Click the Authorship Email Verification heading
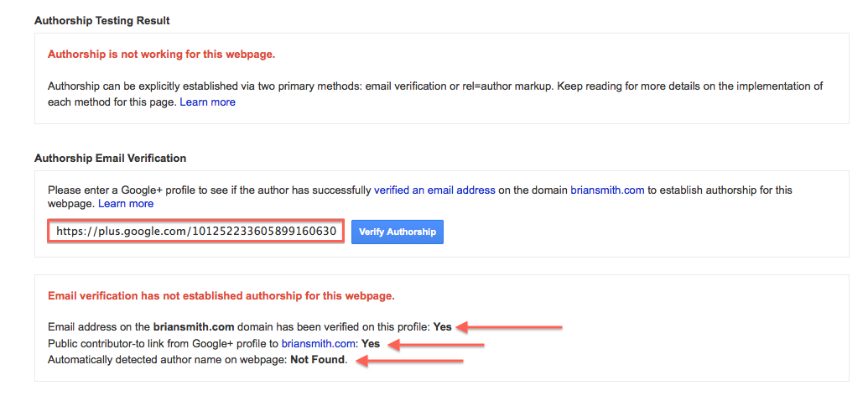This screenshot has width=868, height=396. click(x=110, y=159)
